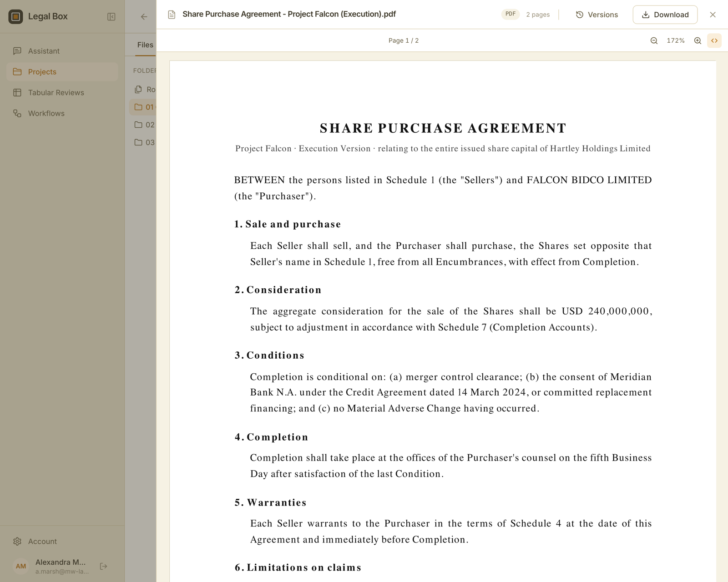Click the a.marsh@mw-la... email text

62,572
